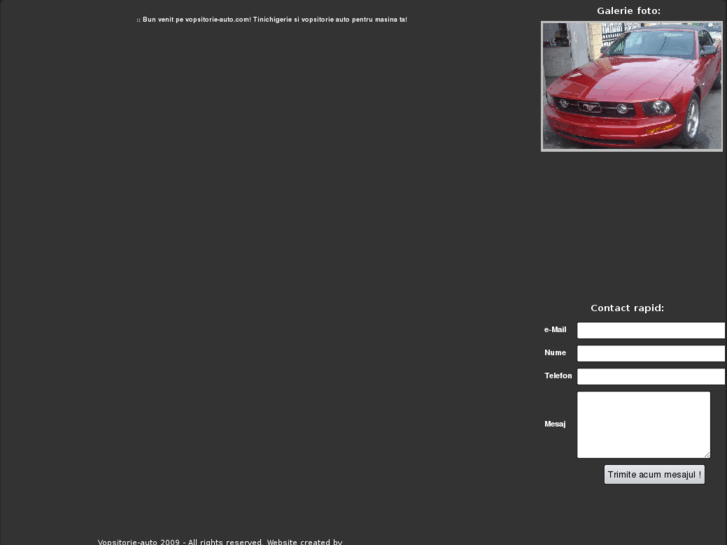Image resolution: width=727 pixels, height=545 pixels.
Task: Open the red Mustang gallery photo
Action: (631, 86)
